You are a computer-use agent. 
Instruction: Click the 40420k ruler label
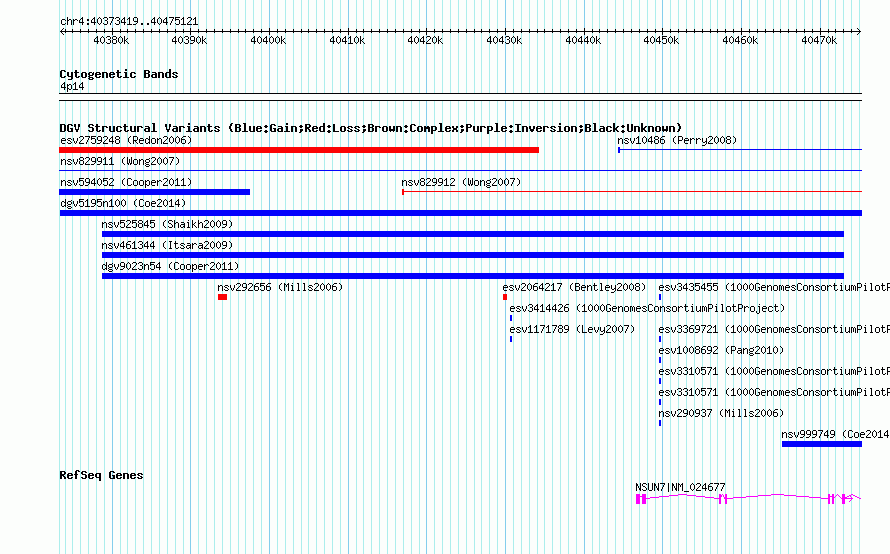point(425,40)
